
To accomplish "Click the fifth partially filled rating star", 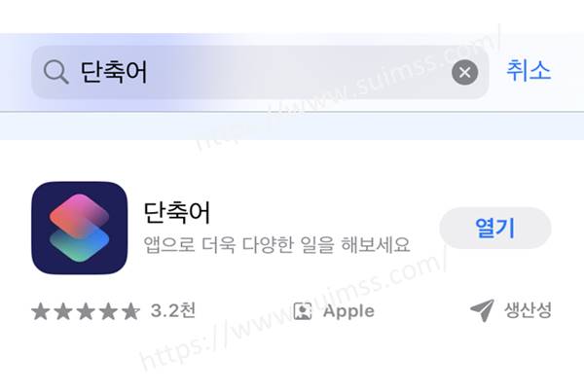I will coord(130,311).
